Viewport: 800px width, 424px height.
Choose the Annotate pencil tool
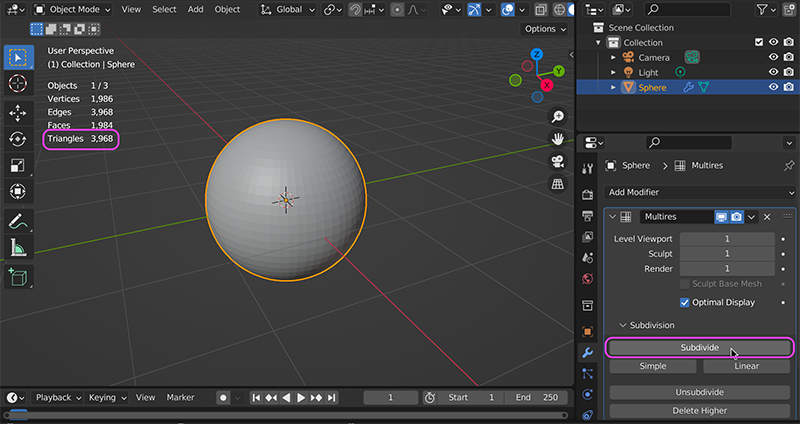coord(17,221)
